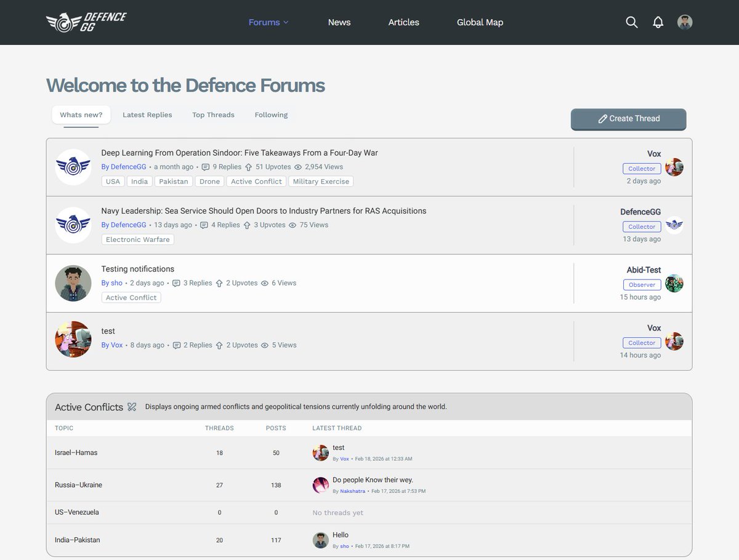Click the upvote arrow beside 51 Upvotes
The height and width of the screenshot is (560, 739).
pyautogui.click(x=248, y=167)
